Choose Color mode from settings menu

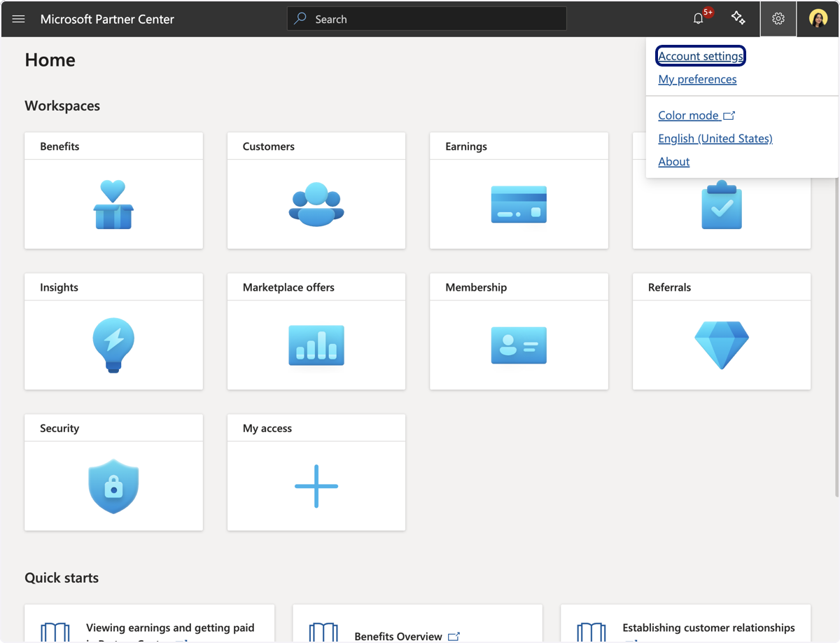pos(689,116)
